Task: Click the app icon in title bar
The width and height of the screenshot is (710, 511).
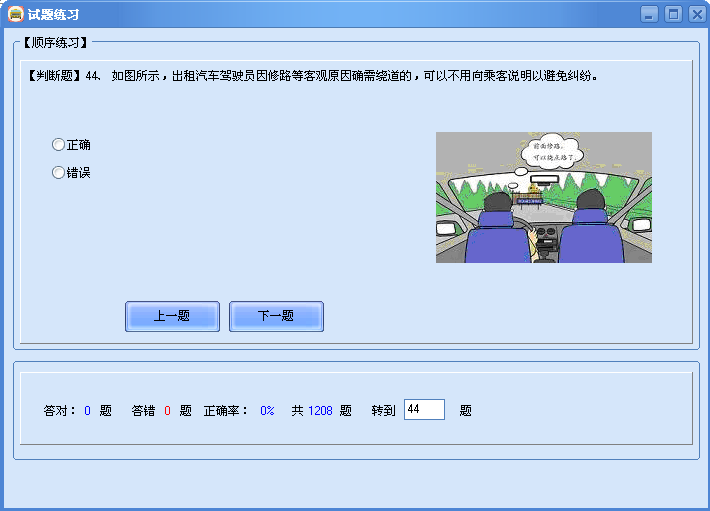Action: pos(16,14)
